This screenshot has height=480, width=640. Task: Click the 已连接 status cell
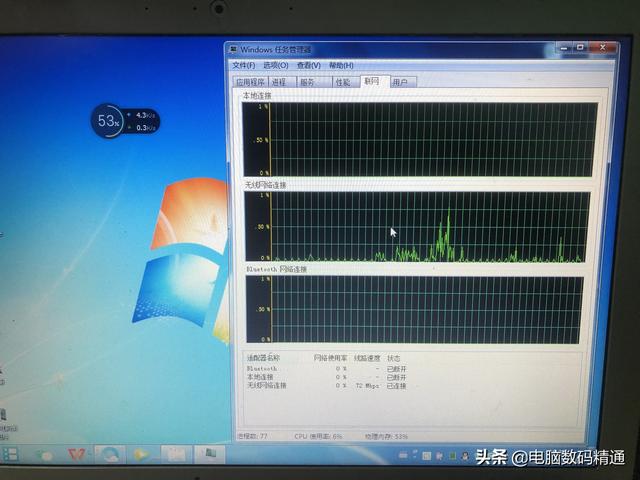point(396,385)
